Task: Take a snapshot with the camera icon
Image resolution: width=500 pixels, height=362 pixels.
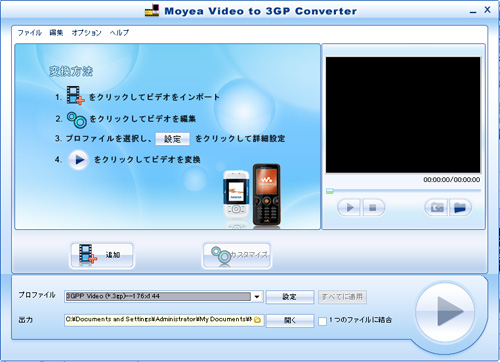Action: [x=436, y=208]
